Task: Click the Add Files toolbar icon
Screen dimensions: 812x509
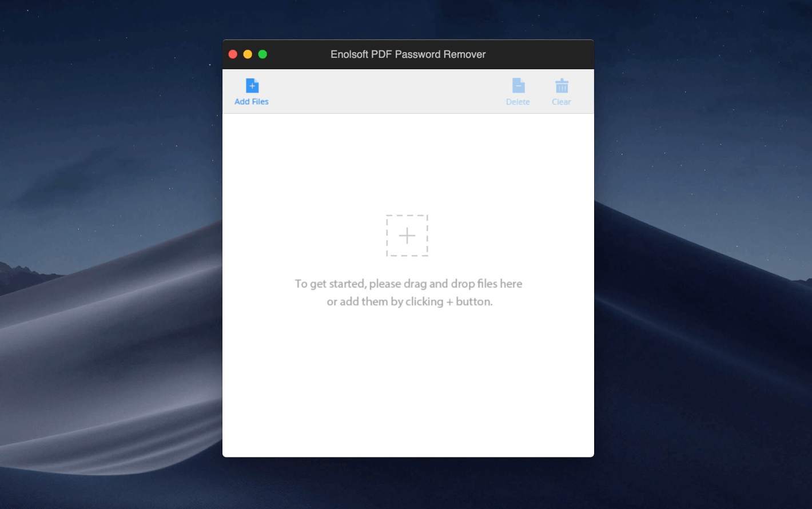Action: (252, 86)
